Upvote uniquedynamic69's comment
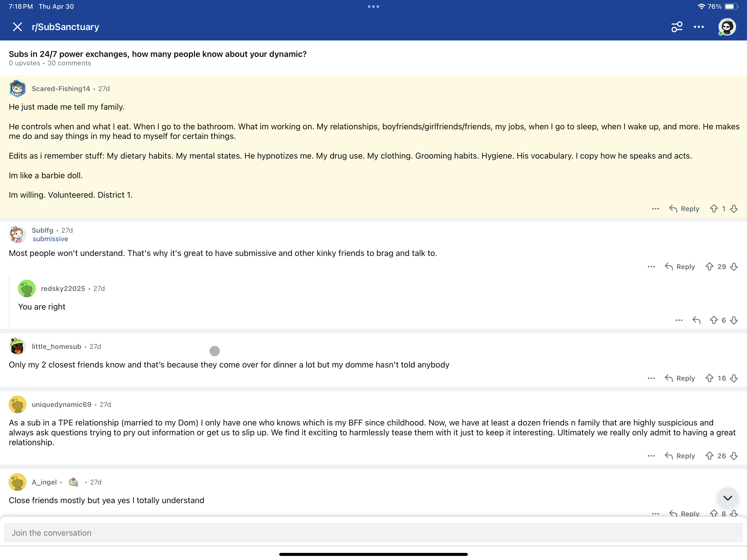This screenshot has width=747, height=560. (710, 456)
